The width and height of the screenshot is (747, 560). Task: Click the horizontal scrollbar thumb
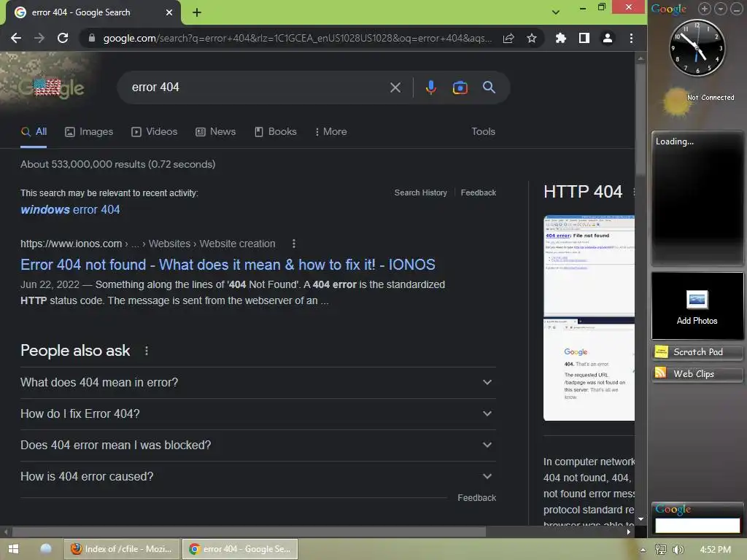[x=249, y=532]
